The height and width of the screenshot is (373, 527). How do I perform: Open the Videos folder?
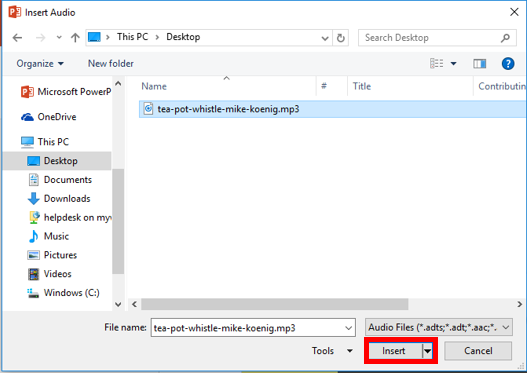coord(49,274)
